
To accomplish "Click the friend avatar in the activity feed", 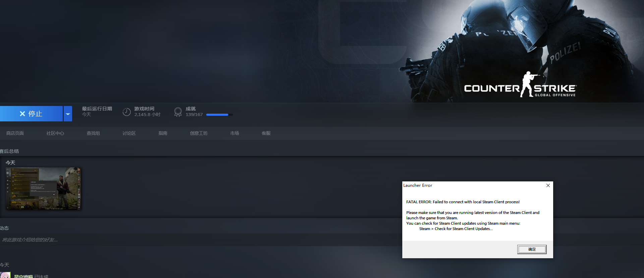I will pos(5,275).
